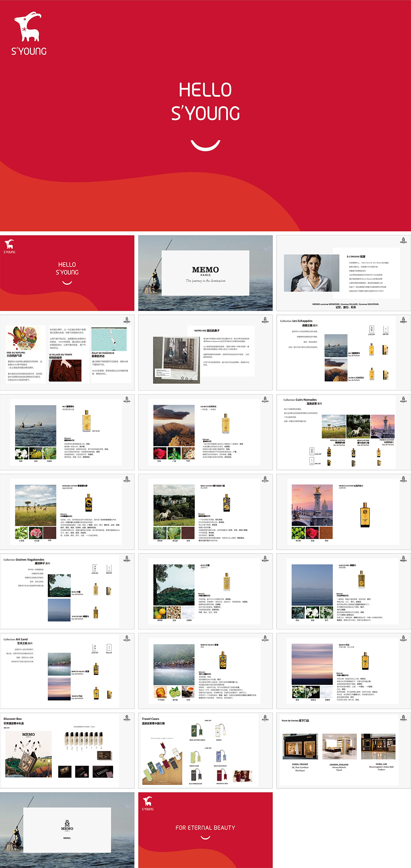
Task: Click the MEMO logo on the Discover Box slide
Action: pyautogui.click(x=127, y=718)
